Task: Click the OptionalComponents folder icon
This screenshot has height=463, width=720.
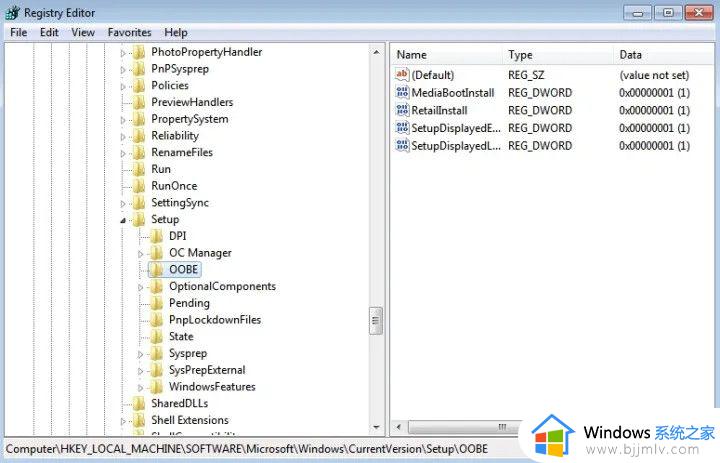Action: tap(157, 287)
